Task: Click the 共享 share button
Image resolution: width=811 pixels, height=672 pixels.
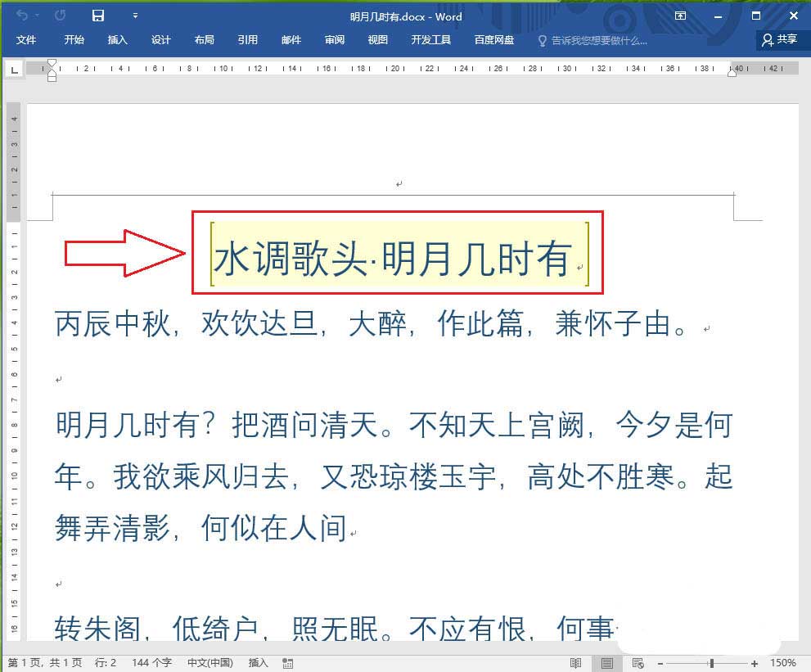Action: click(779, 39)
